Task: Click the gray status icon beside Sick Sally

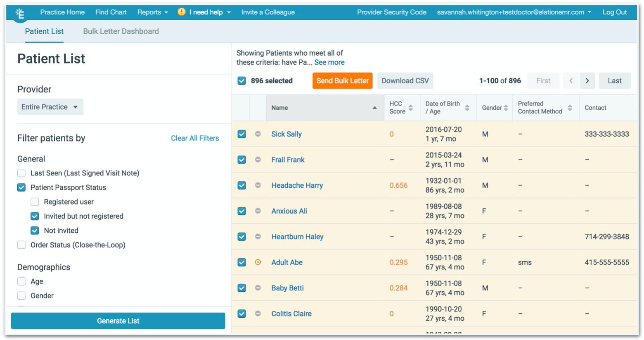Action: tap(258, 134)
